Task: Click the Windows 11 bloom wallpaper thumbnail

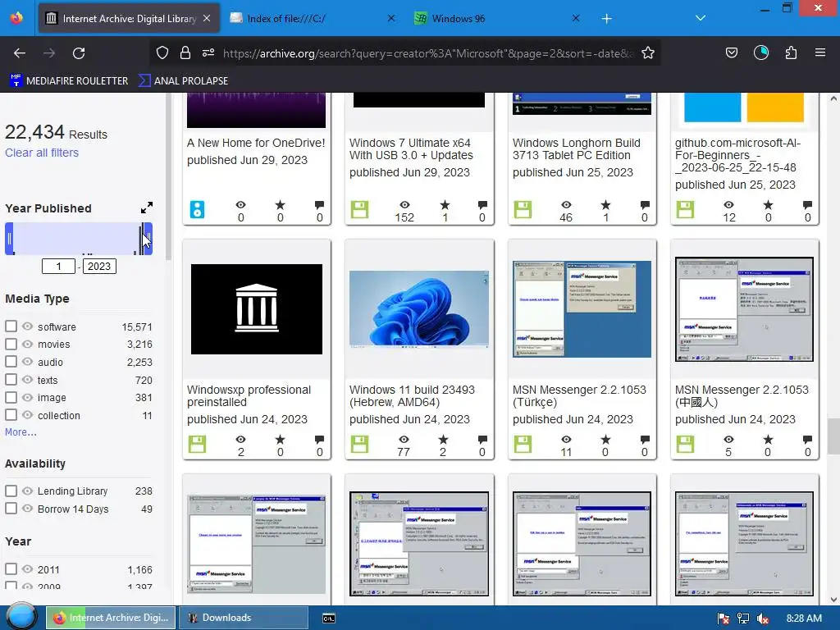Action: pyautogui.click(x=419, y=309)
